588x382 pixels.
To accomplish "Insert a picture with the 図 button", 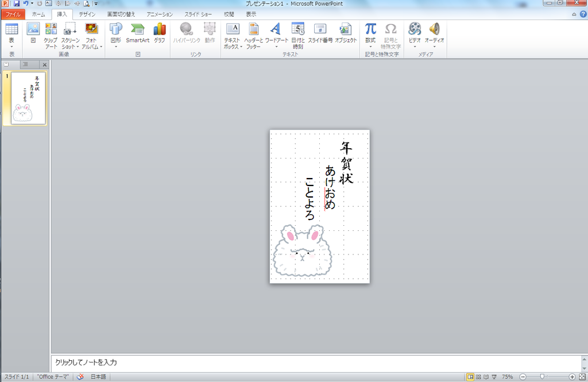I will [x=33, y=33].
